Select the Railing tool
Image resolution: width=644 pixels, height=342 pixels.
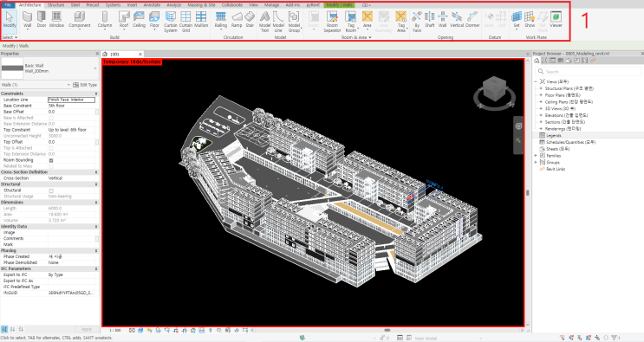tap(220, 19)
